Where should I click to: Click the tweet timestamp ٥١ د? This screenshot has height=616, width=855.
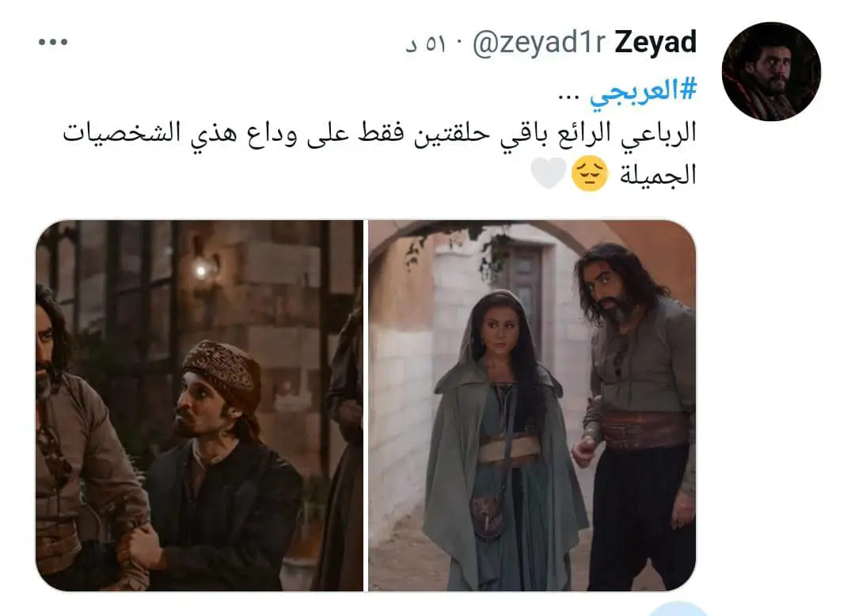425,44
